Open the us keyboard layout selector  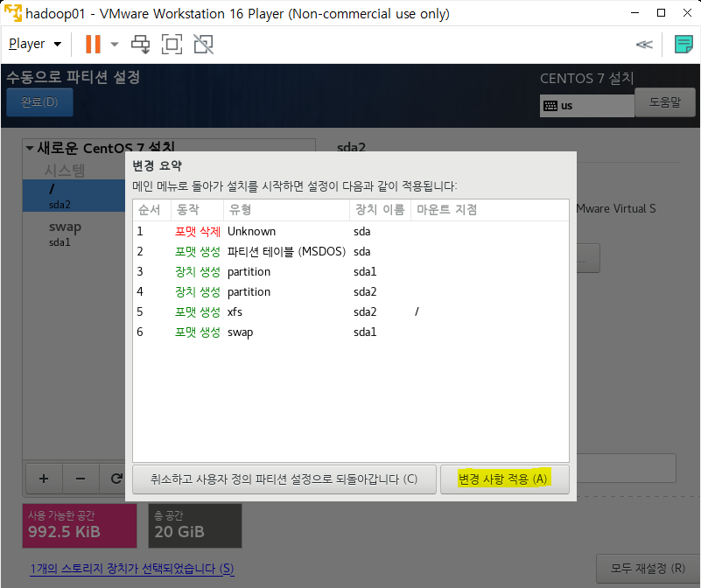(x=586, y=106)
